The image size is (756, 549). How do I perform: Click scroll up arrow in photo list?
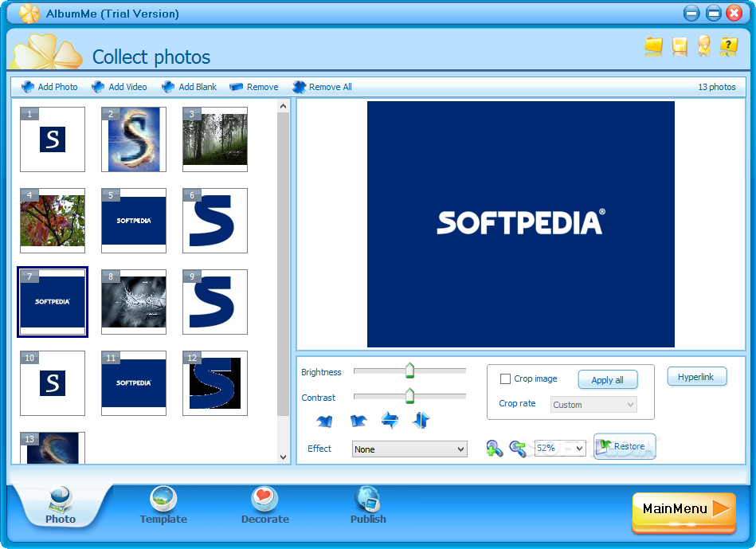tap(283, 106)
